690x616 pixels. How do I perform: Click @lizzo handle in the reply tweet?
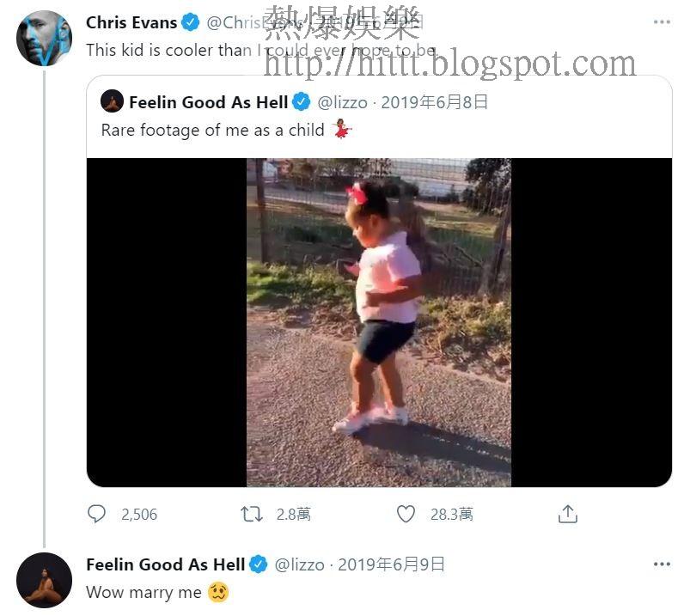300,564
